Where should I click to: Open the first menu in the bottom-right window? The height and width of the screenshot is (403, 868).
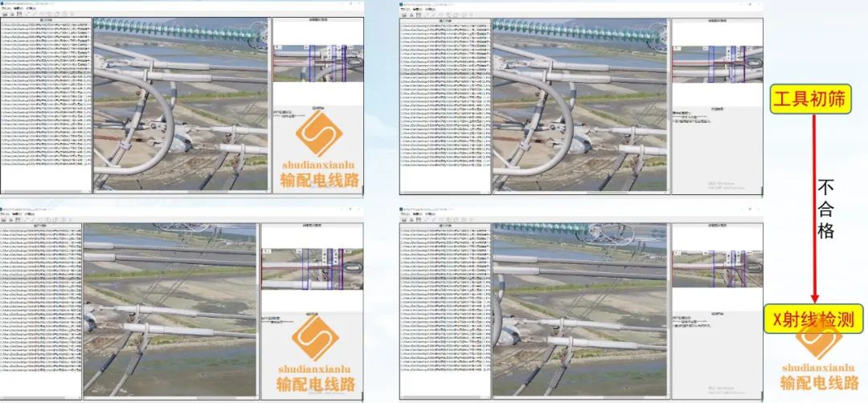[405, 214]
